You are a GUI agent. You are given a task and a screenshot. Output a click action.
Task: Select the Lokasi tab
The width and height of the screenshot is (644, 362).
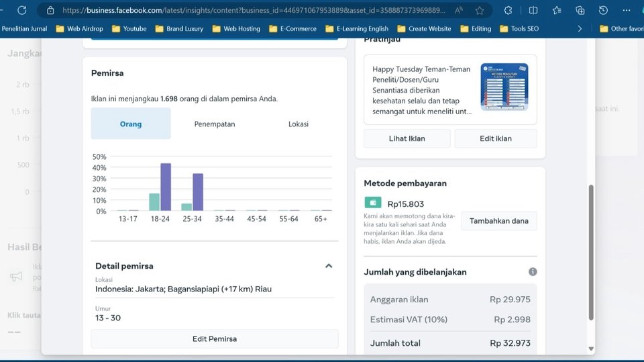[x=299, y=124]
